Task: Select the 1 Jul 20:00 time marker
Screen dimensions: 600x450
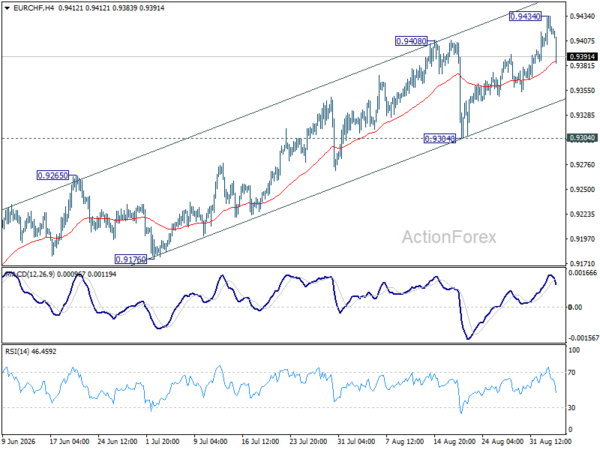Action: (x=162, y=441)
